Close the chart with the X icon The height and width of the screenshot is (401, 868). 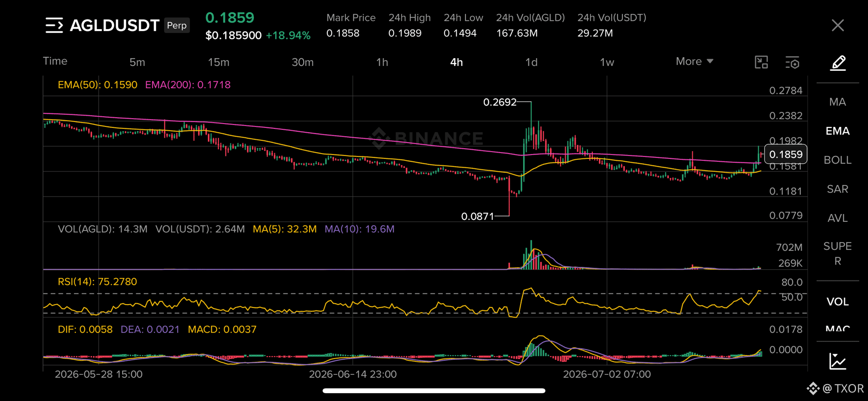tap(837, 25)
